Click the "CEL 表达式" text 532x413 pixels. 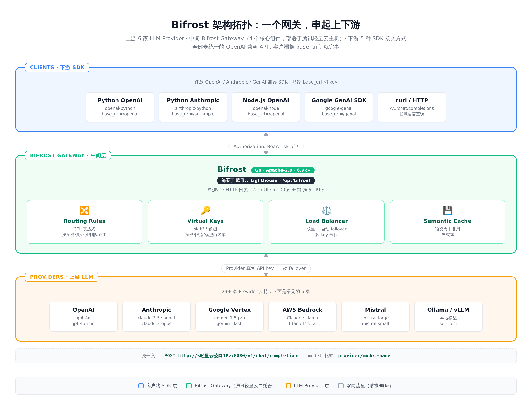click(x=85, y=229)
